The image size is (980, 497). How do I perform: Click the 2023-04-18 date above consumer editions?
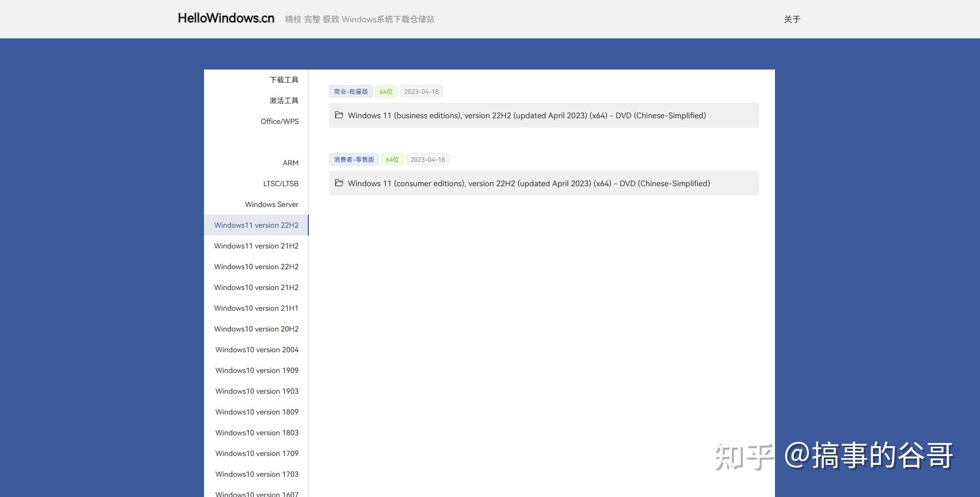pyautogui.click(x=428, y=160)
